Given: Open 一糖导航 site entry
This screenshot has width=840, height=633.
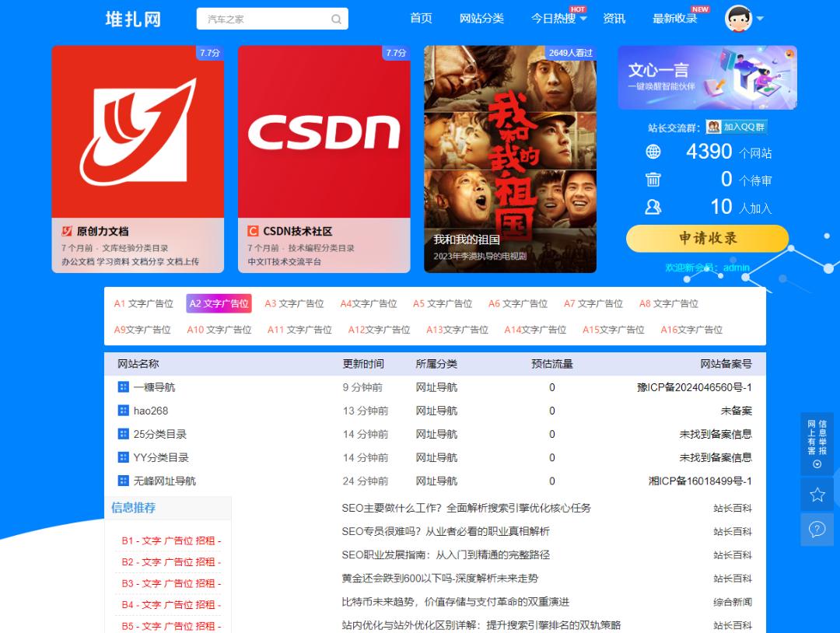Looking at the screenshot, I should 154,387.
